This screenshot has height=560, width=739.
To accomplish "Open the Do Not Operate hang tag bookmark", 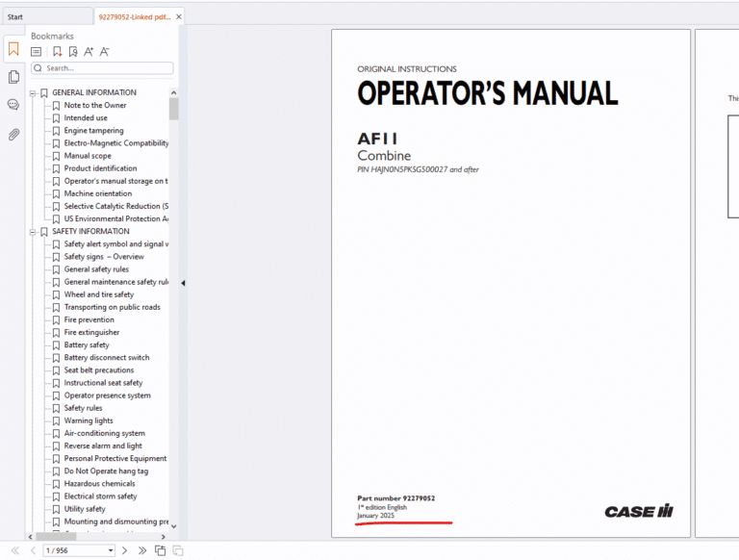I will (x=106, y=471).
